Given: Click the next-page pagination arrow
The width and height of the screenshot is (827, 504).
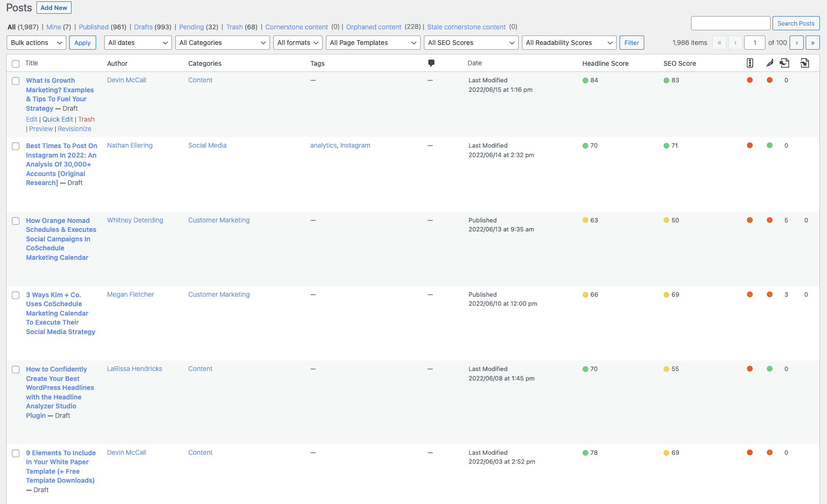Looking at the screenshot, I should (x=797, y=42).
